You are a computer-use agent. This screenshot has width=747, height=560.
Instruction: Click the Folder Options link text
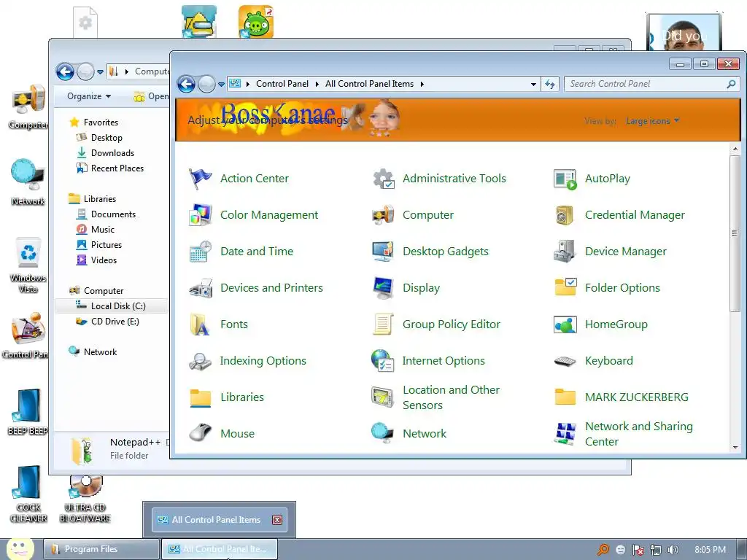[x=622, y=288]
